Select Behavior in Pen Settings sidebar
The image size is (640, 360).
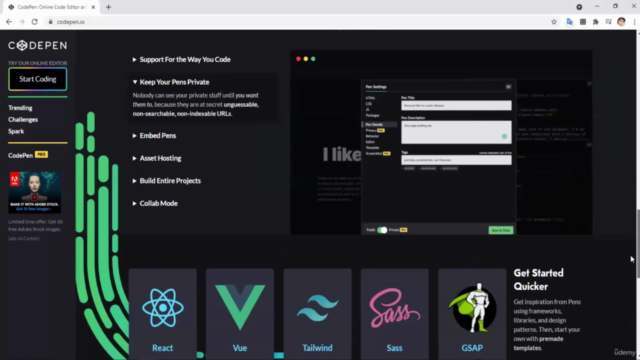click(372, 136)
